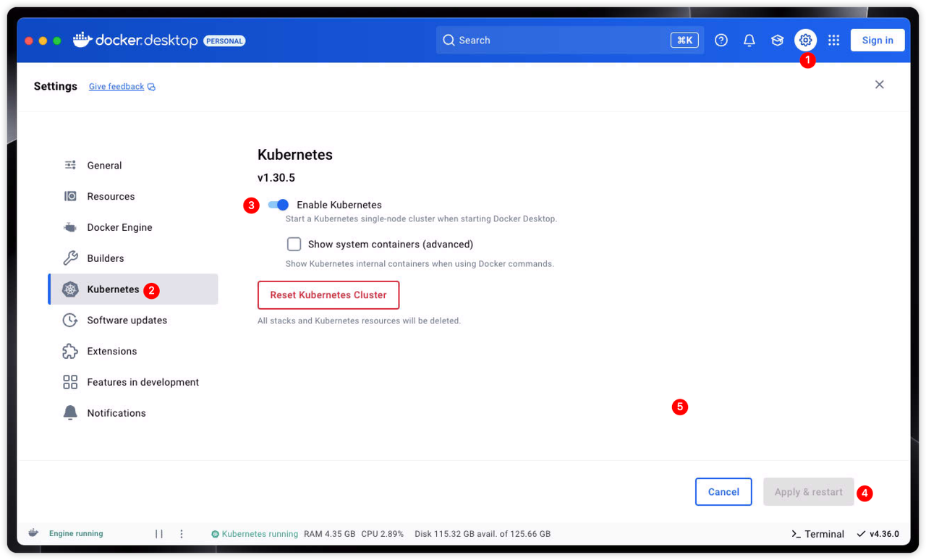Screen dimensions: 926x560
Task: Open the Terminal from status bar
Action: click(818, 534)
